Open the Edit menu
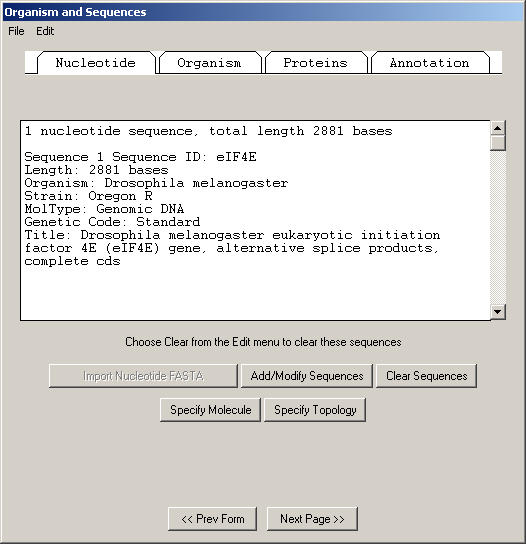This screenshot has height=544, width=526. coord(45,31)
